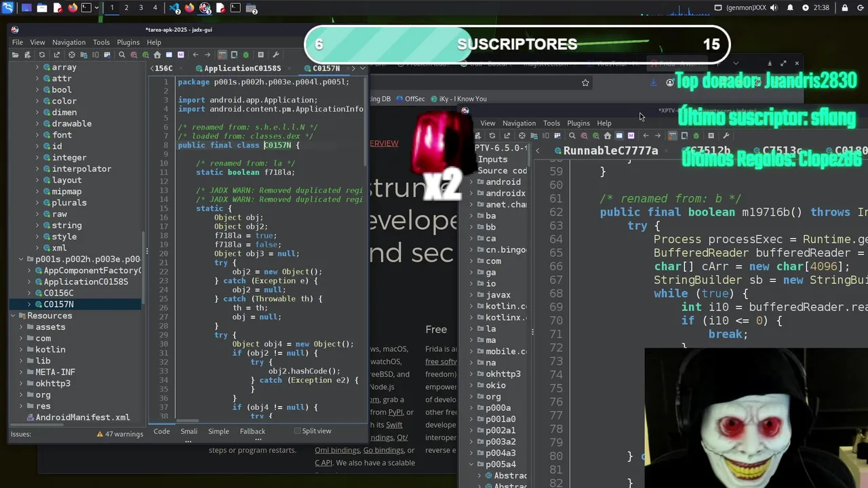868x488 pixels.
Task: Navigate forward with arrow in front jadx-gui toolbar
Action: click(207, 55)
